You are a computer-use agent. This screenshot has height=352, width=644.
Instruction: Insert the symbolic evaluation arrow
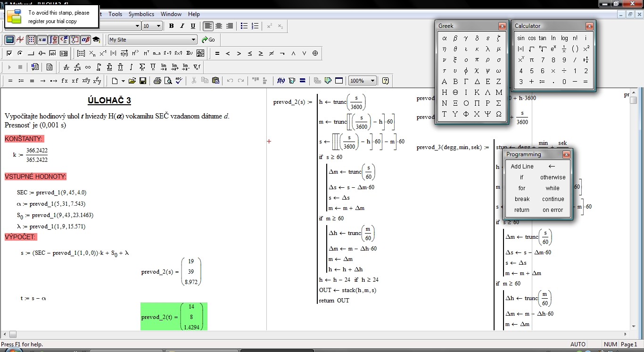coord(43,81)
